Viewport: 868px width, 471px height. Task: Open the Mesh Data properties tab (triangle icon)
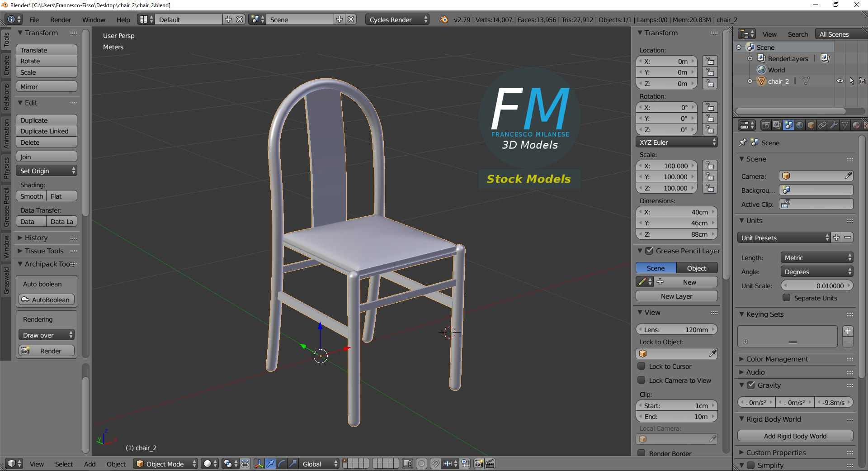point(845,125)
